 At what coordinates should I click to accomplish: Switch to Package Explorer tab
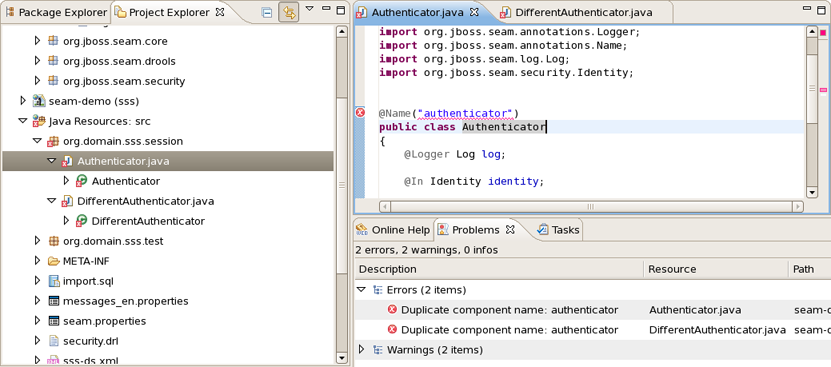point(56,12)
